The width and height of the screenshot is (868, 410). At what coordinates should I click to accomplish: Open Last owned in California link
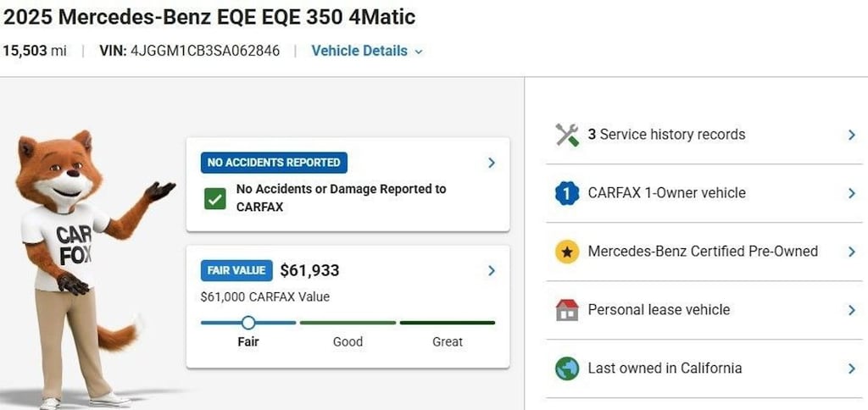665,368
